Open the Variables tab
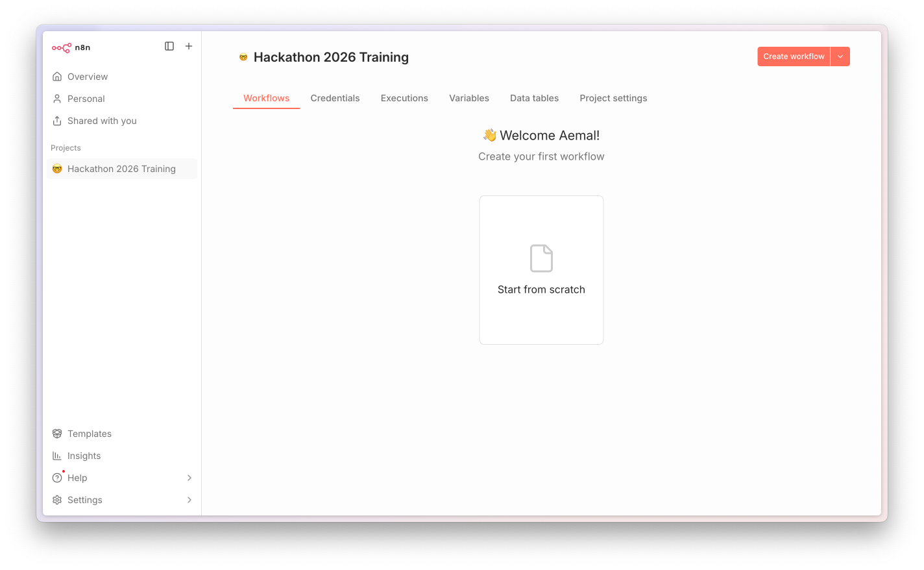924x570 pixels. click(469, 98)
